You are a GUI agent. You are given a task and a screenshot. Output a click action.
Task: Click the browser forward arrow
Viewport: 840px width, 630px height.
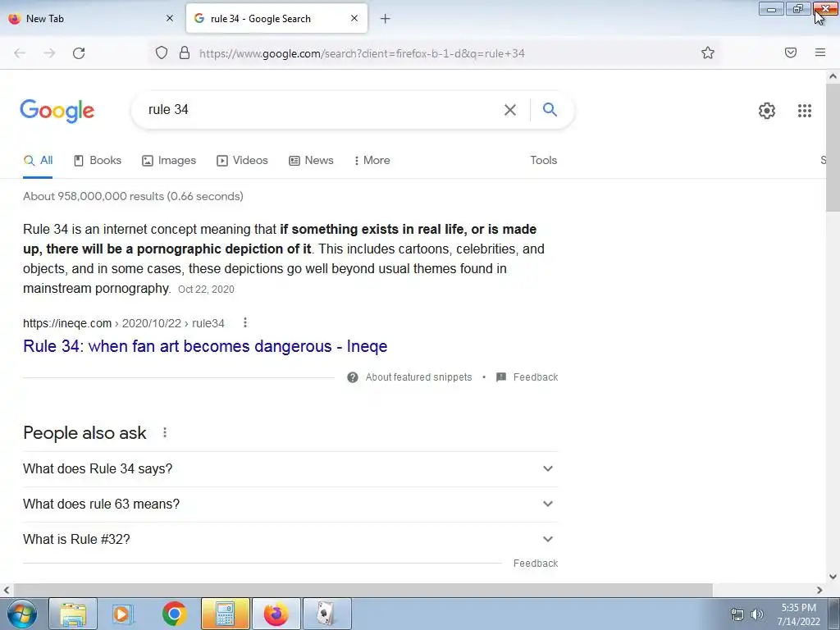pos(49,53)
